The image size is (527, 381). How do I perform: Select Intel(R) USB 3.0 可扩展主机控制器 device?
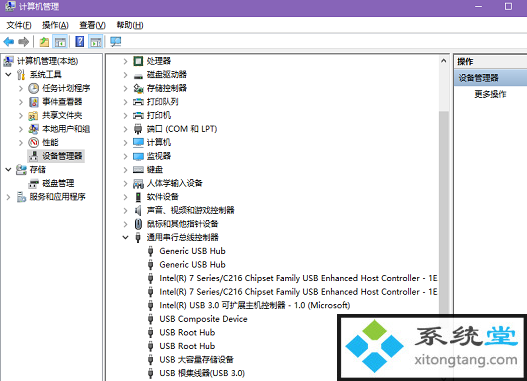254,305
